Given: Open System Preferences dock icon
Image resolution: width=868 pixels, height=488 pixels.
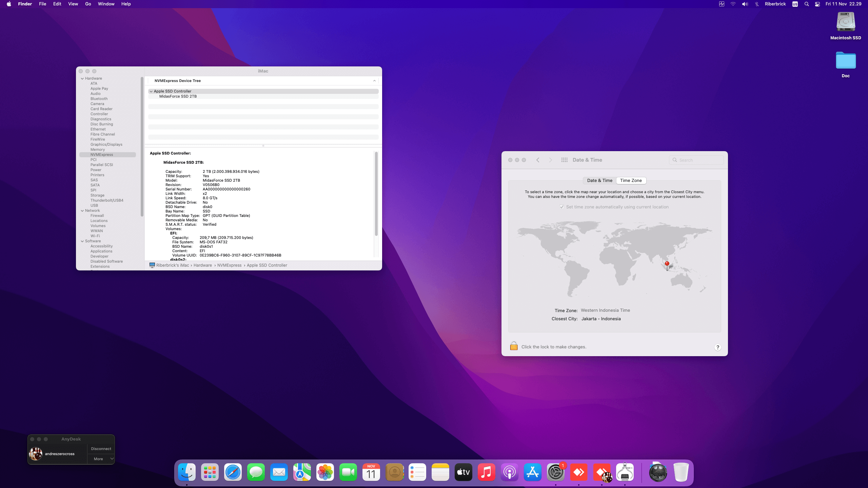Looking at the screenshot, I should tap(555, 472).
